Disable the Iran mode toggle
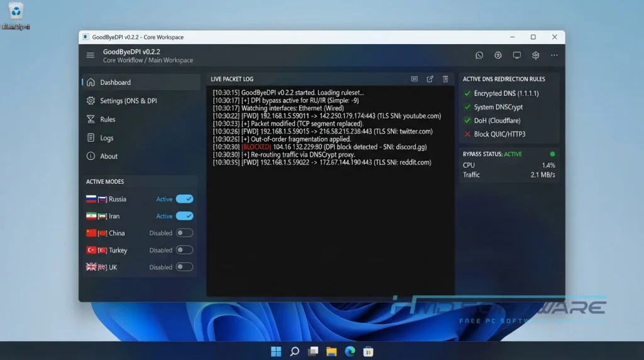The image size is (644, 360). 184,216
